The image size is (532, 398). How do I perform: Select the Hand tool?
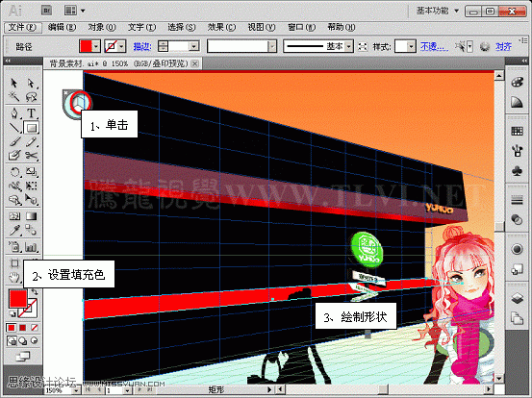pos(14,277)
